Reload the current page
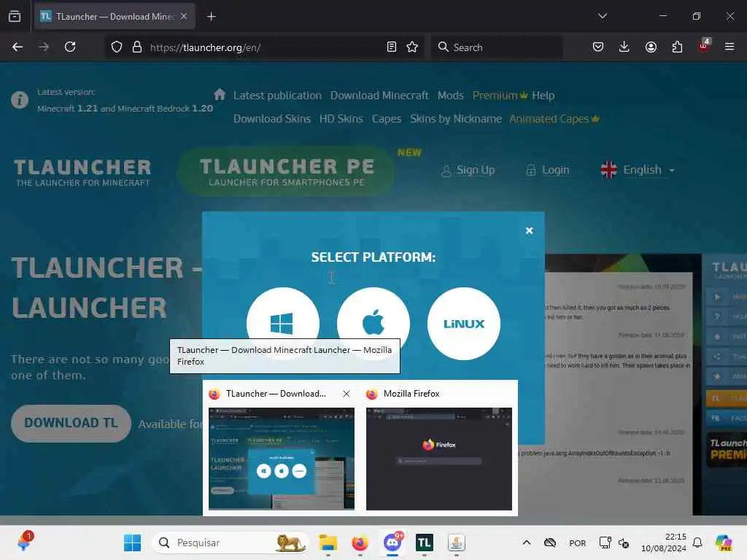This screenshot has height=560, width=747. (x=70, y=47)
